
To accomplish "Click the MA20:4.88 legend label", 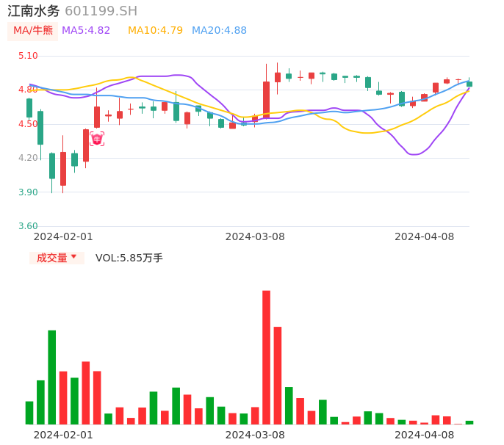I will (x=219, y=31).
